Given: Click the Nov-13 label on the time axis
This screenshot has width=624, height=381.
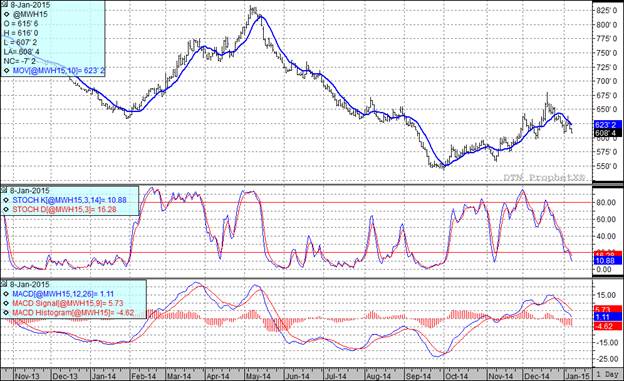Looking at the screenshot, I should point(28,376).
